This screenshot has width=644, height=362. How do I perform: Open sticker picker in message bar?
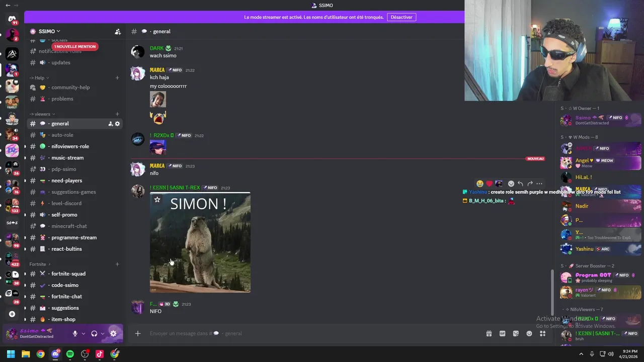pos(516,333)
